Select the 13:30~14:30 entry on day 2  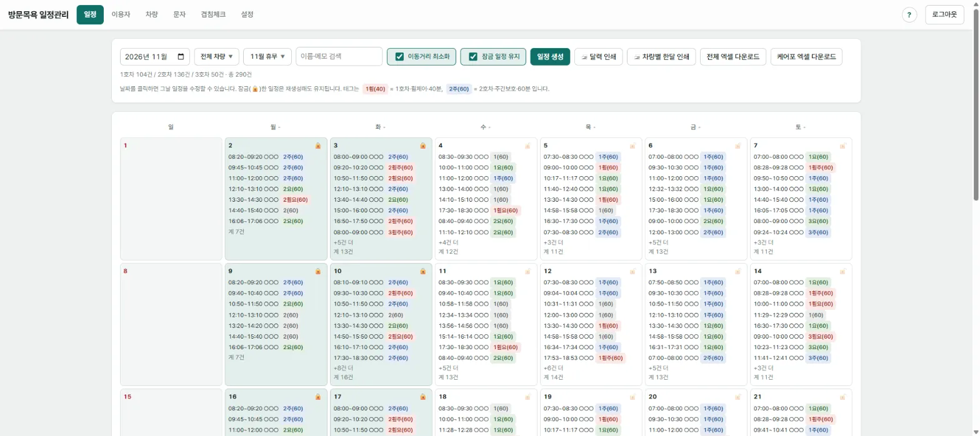point(269,200)
